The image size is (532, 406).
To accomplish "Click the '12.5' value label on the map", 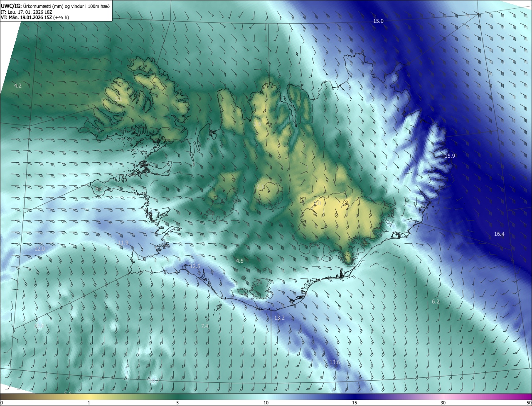I will (195, 266).
